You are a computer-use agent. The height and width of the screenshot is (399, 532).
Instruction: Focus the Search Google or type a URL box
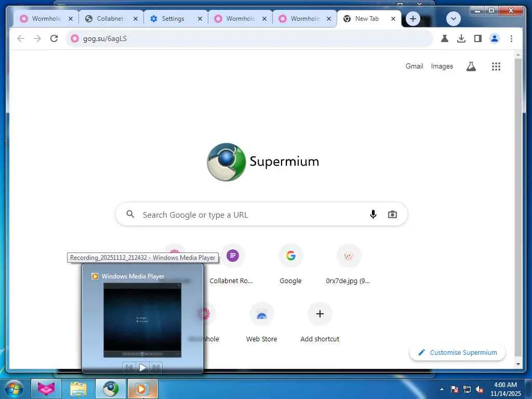pyautogui.click(x=261, y=215)
